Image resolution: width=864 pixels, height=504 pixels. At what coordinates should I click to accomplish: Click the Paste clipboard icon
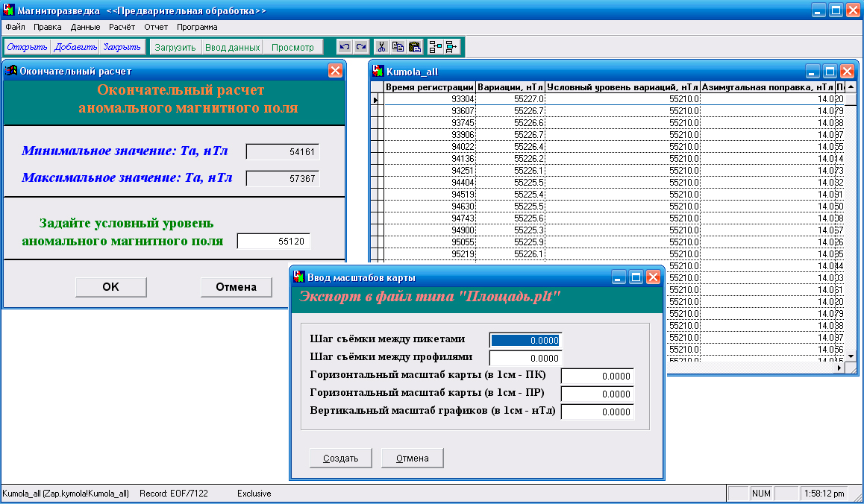(414, 47)
